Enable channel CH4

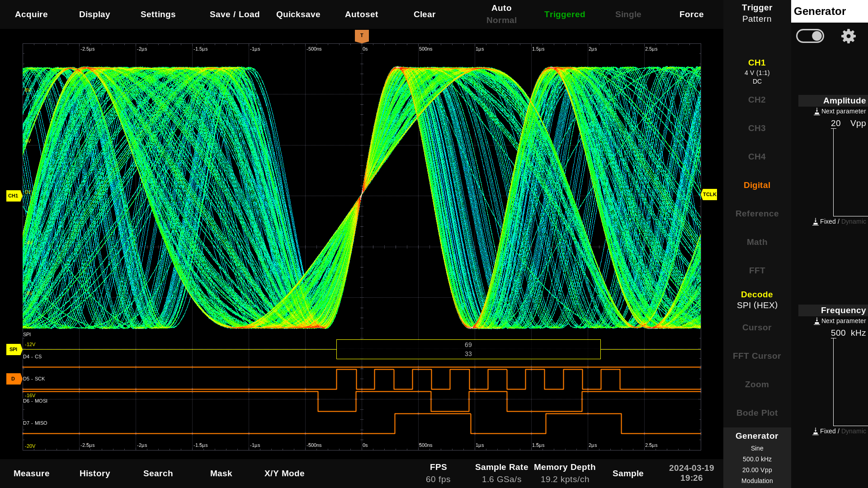[x=757, y=157]
